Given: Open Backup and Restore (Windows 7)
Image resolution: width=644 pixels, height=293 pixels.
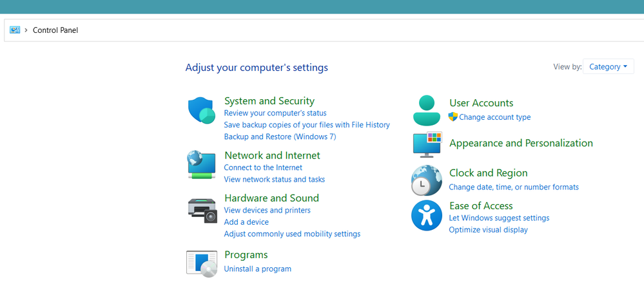Looking at the screenshot, I should click(280, 137).
